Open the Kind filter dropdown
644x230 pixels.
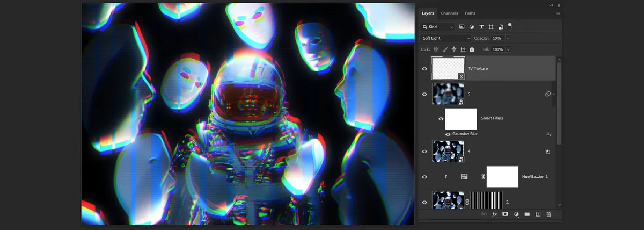tap(438, 27)
